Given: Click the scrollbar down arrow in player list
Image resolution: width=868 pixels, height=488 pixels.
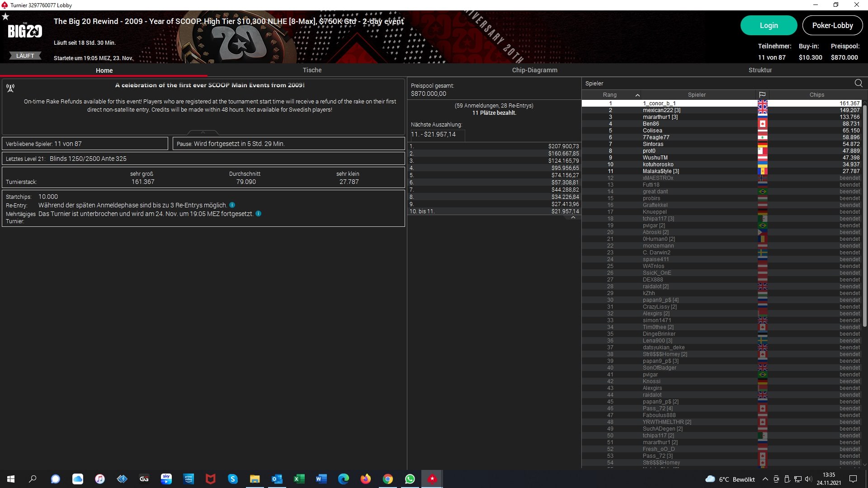Looking at the screenshot, I should coord(865,465).
